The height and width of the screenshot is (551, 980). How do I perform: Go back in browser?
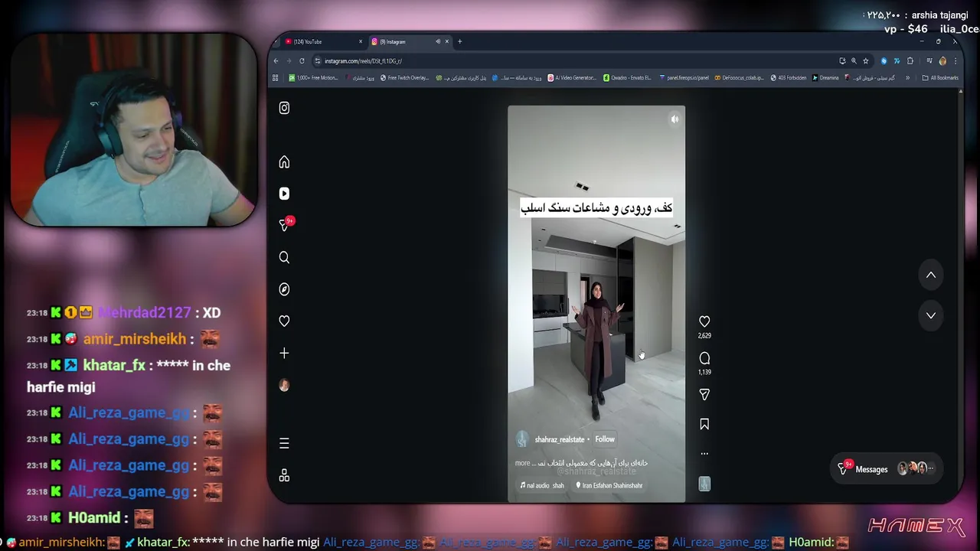(x=276, y=60)
